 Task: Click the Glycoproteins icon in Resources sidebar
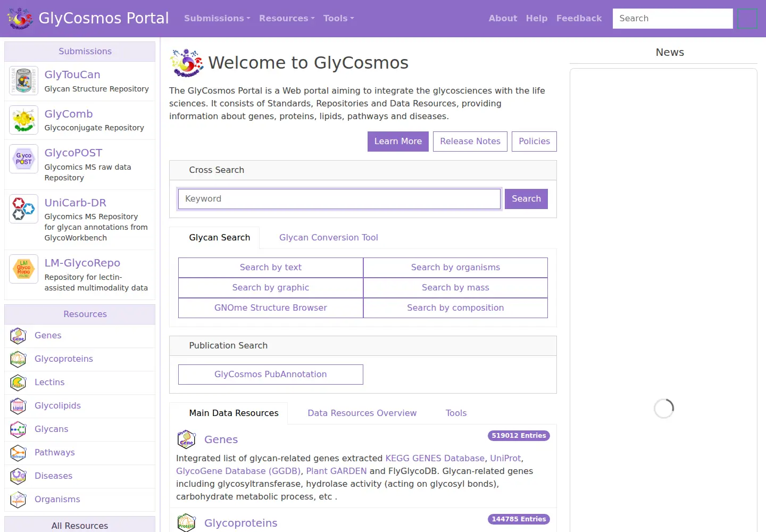coord(18,359)
